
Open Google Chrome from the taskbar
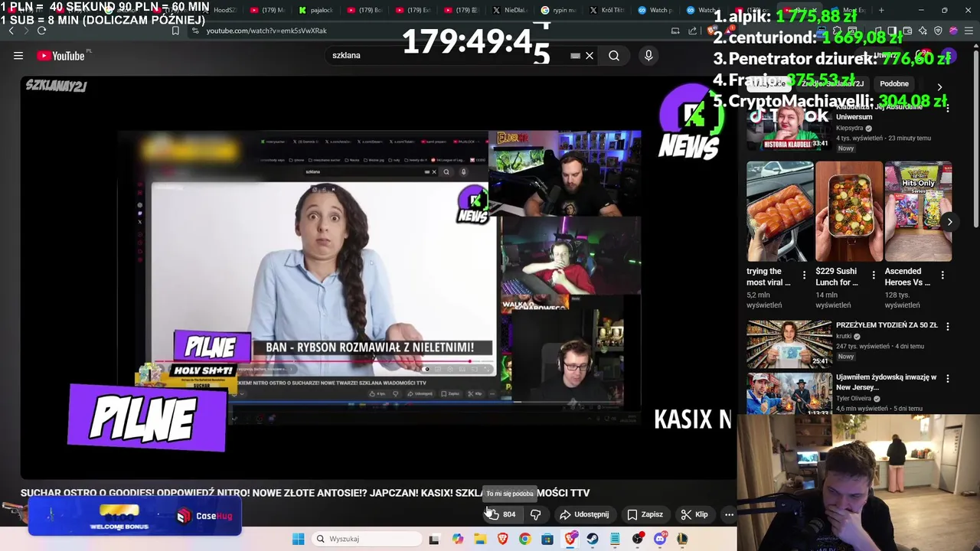point(524,539)
